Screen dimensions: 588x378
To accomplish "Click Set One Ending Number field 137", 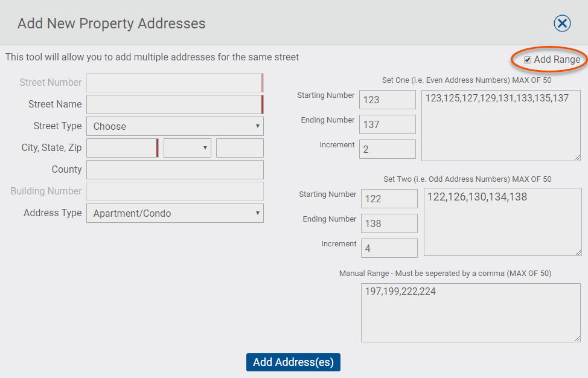I will pyautogui.click(x=388, y=124).
